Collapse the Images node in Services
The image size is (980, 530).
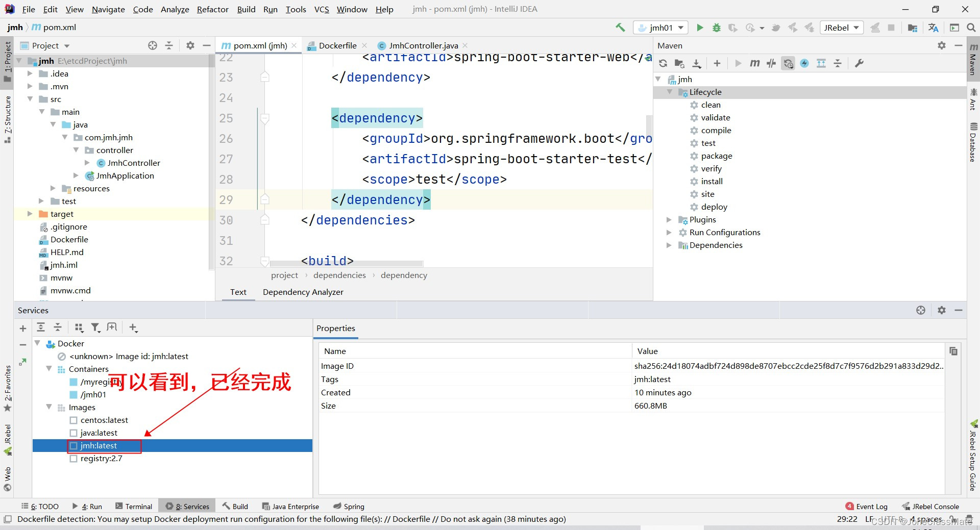click(49, 407)
